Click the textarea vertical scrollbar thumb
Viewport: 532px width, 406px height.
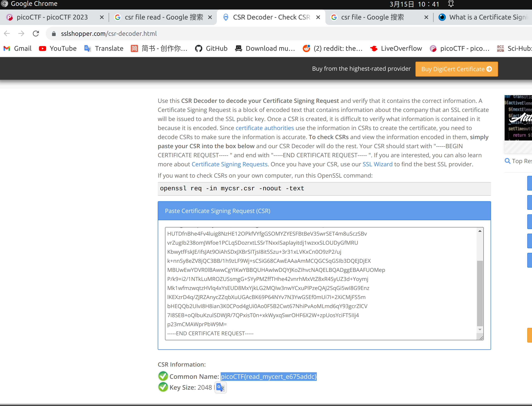tap(480, 293)
